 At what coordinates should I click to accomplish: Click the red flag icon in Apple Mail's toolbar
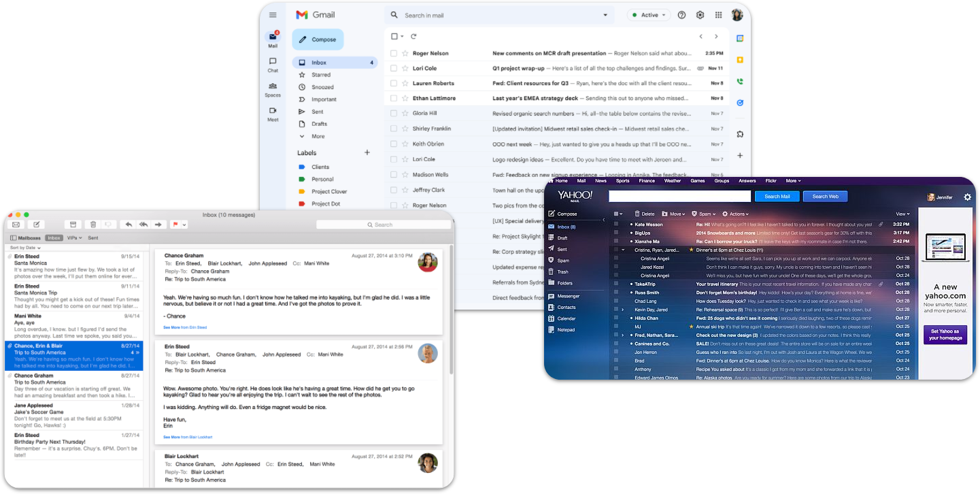175,225
